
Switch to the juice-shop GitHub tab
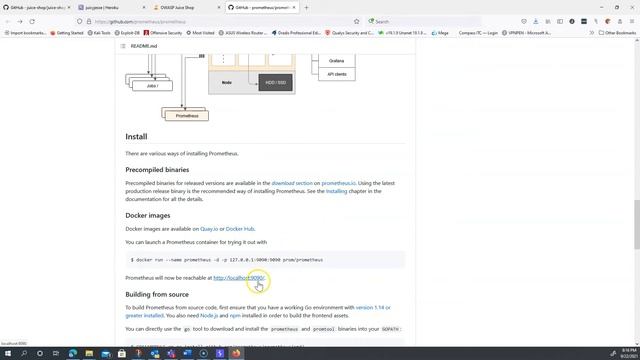click(37, 7)
